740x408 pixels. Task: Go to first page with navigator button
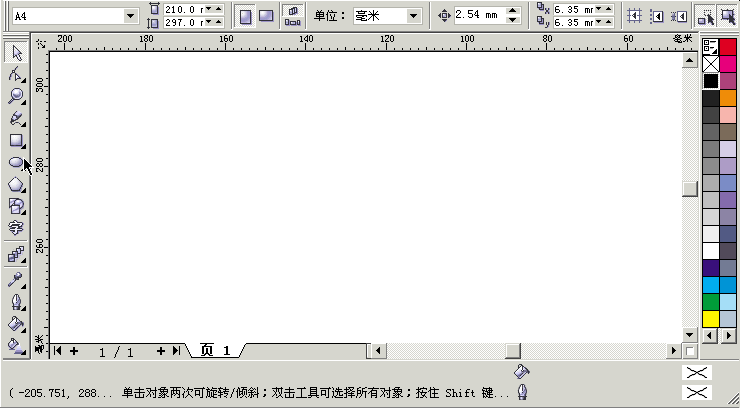point(58,350)
